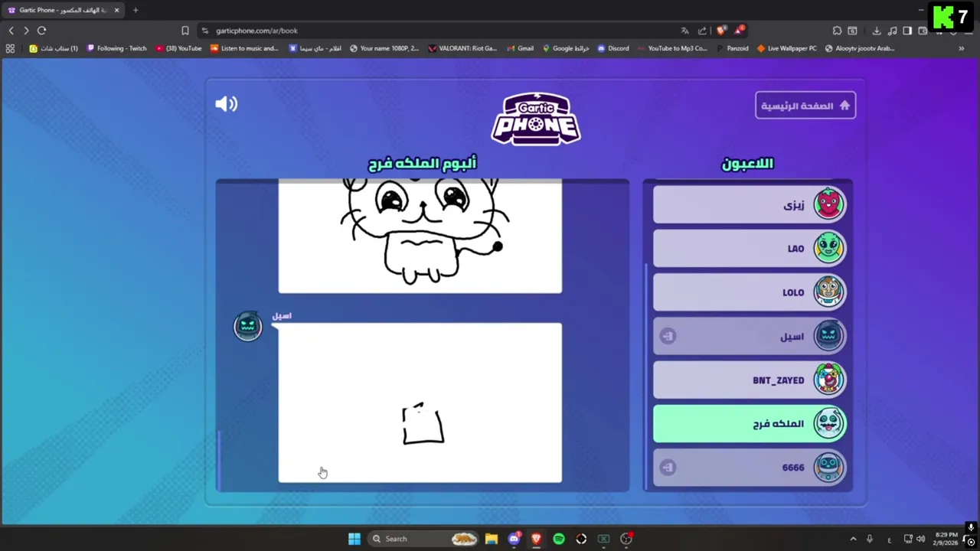Image resolution: width=980 pixels, height=551 pixels.
Task: Click the اسيل name label above the drawing
Action: point(282,315)
